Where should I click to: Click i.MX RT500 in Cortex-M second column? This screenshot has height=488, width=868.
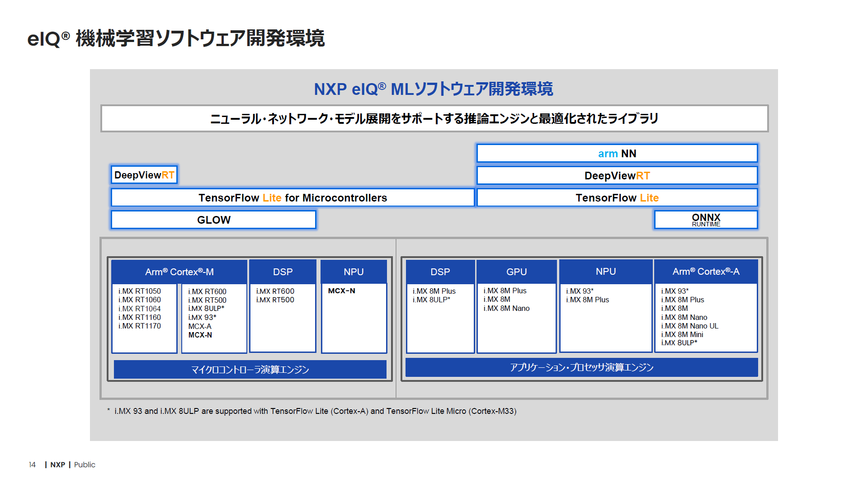coord(207,300)
